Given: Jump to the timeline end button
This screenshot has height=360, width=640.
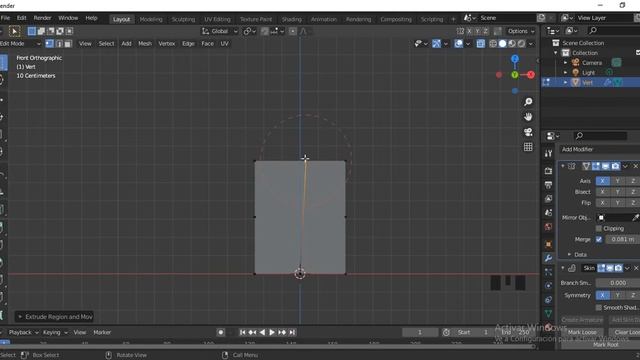Looking at the screenshot, I should (x=292, y=332).
